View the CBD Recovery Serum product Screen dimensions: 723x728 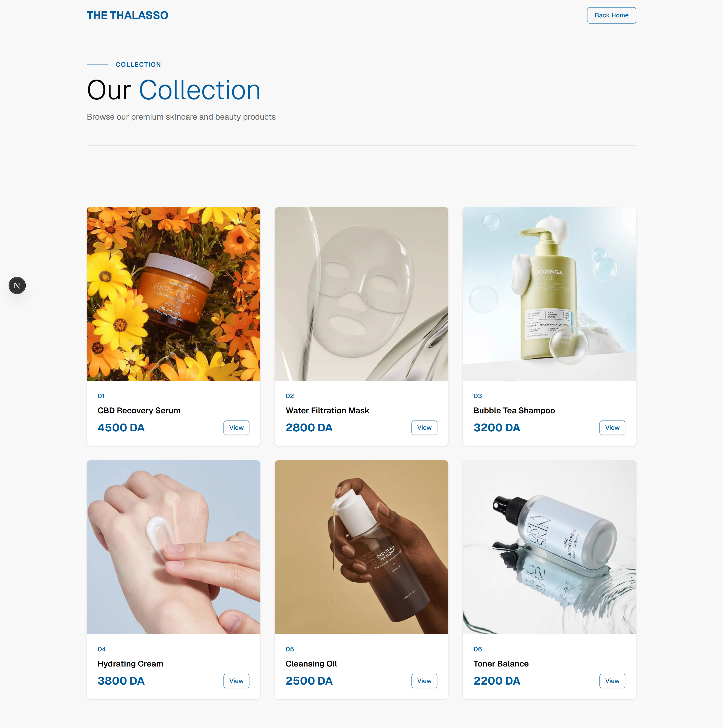[x=236, y=428]
